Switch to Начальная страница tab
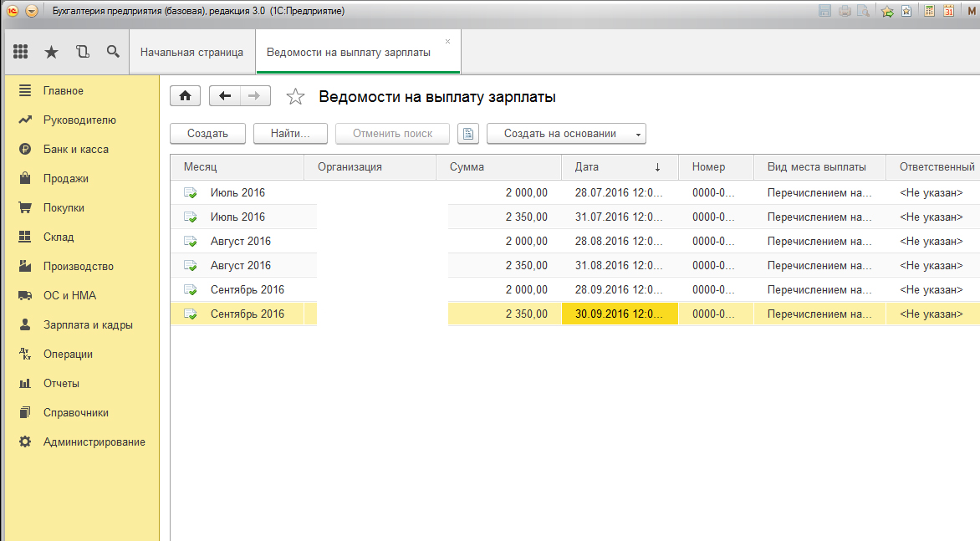 tap(191, 53)
